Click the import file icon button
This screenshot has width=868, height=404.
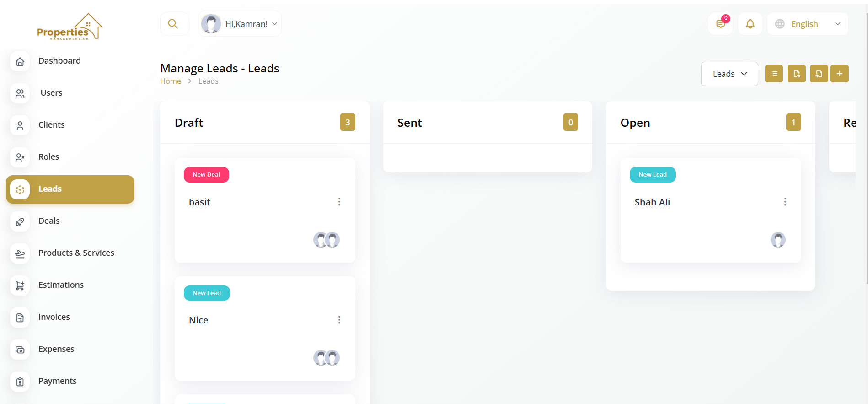point(819,74)
